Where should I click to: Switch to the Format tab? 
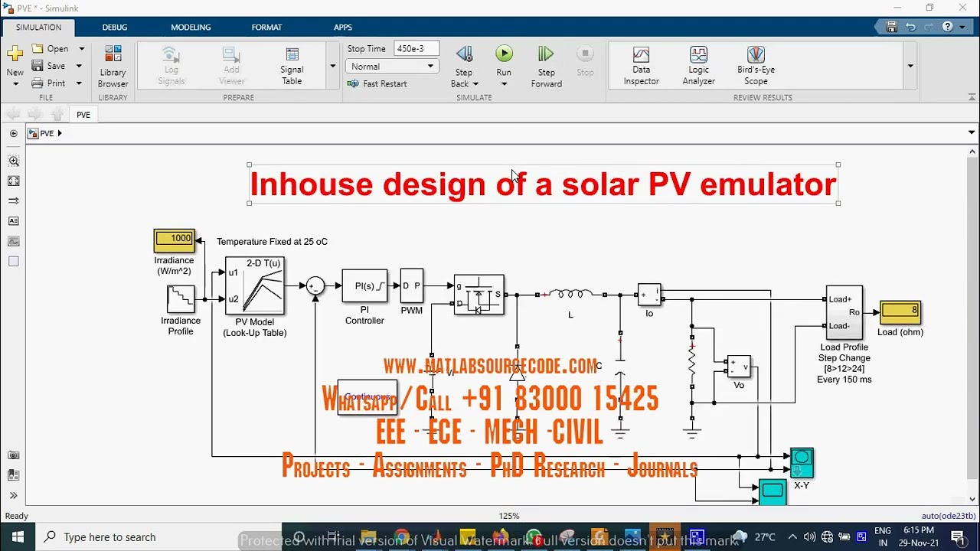tap(266, 27)
